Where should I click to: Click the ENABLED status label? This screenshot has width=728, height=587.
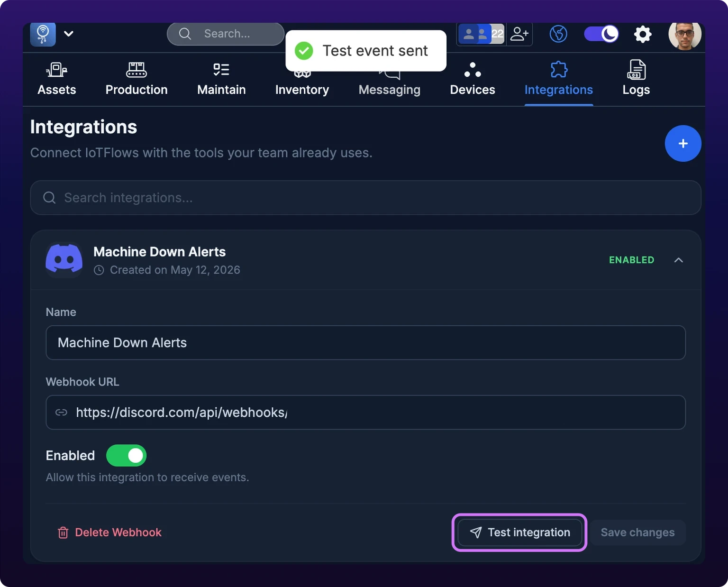pyautogui.click(x=631, y=260)
